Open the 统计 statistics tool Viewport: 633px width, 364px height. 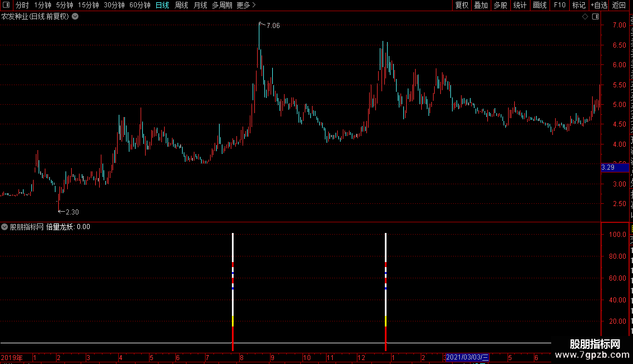click(519, 5)
